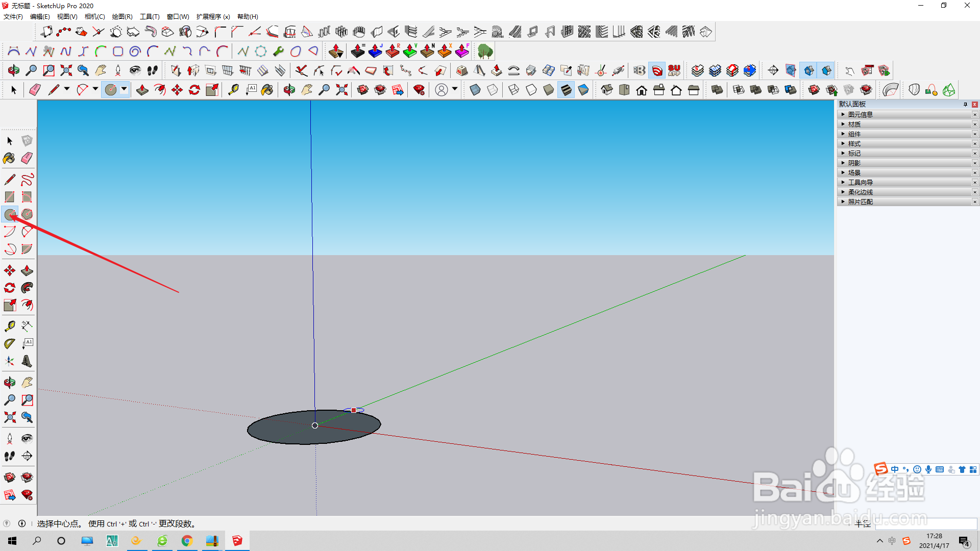980x551 pixels.
Task: Open the 相机(C) menu
Action: click(x=94, y=16)
